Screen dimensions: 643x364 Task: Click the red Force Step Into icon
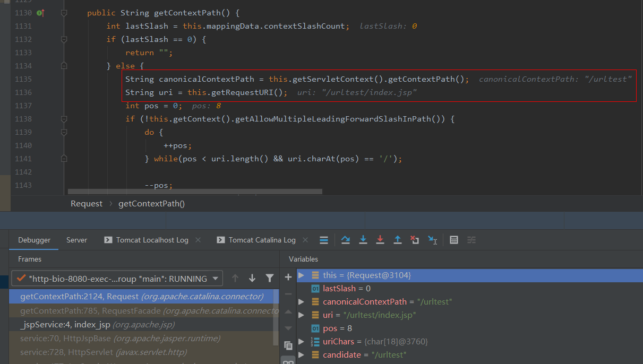tap(380, 240)
